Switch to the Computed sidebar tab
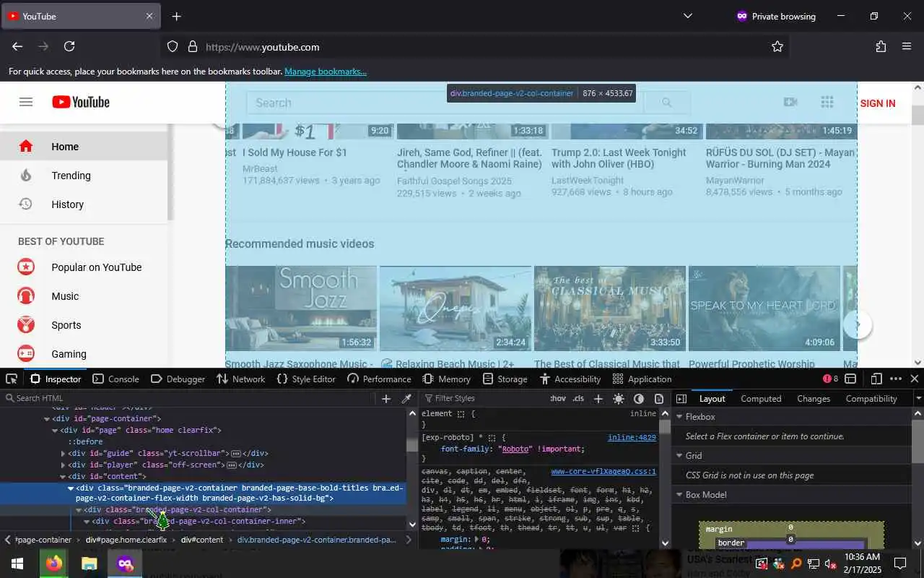924x578 pixels. coord(761,398)
